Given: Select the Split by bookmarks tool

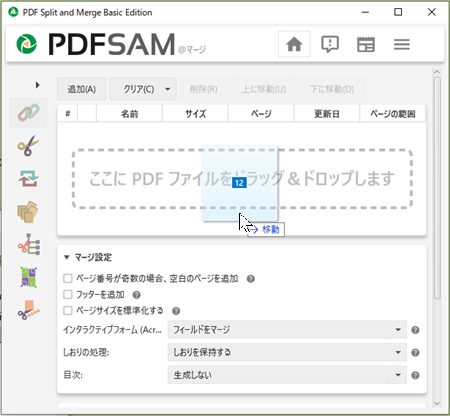Looking at the screenshot, I should pos(29,244).
